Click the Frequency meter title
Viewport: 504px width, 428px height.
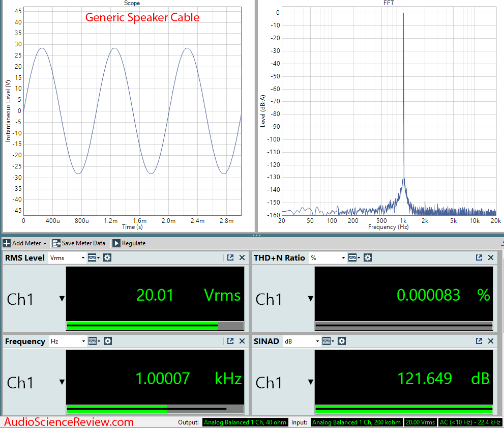(25, 341)
